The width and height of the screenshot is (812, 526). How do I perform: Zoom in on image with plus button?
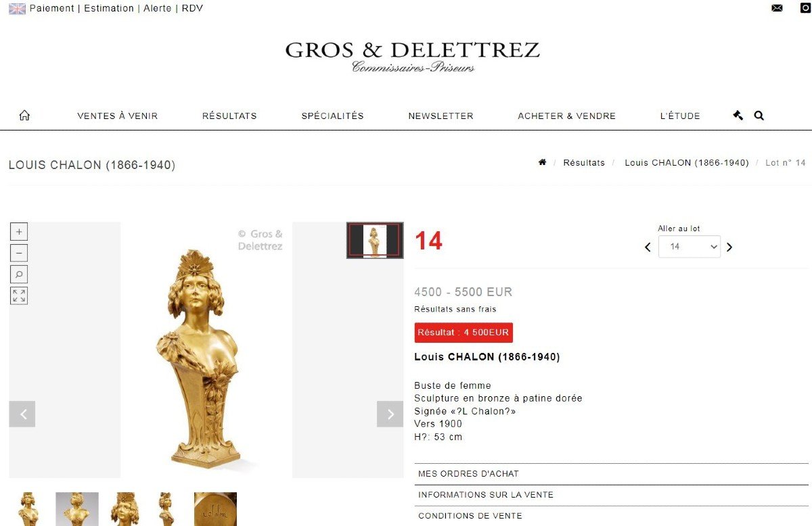19,232
